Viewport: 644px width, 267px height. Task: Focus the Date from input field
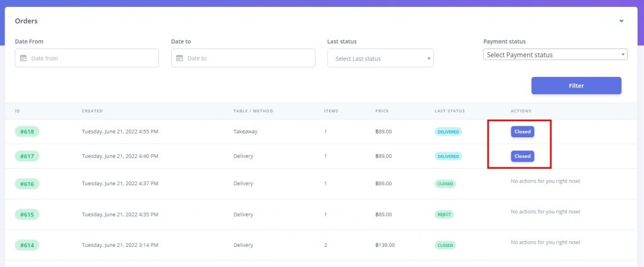point(87,58)
